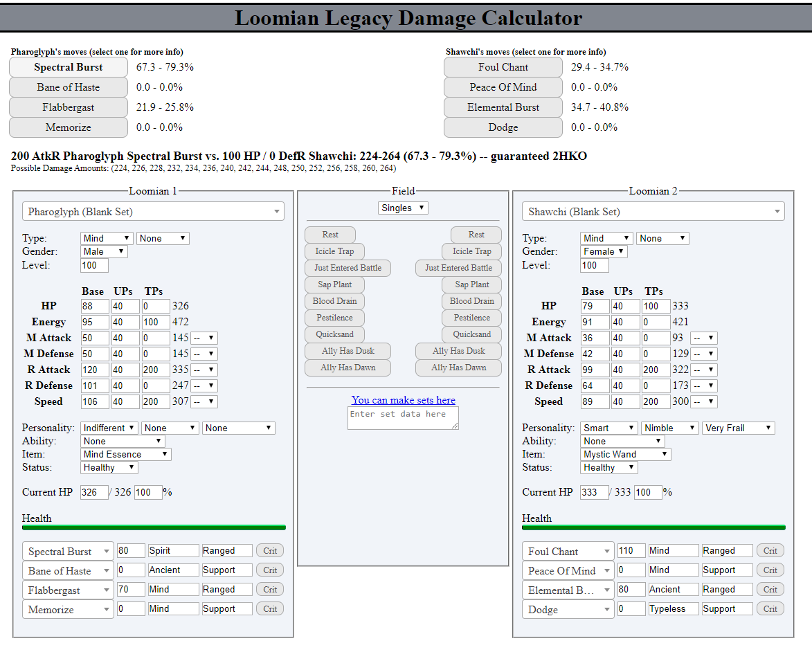Click Shawchi's HP TPs field 100
Screen dimensions: 812x652
tap(656, 306)
